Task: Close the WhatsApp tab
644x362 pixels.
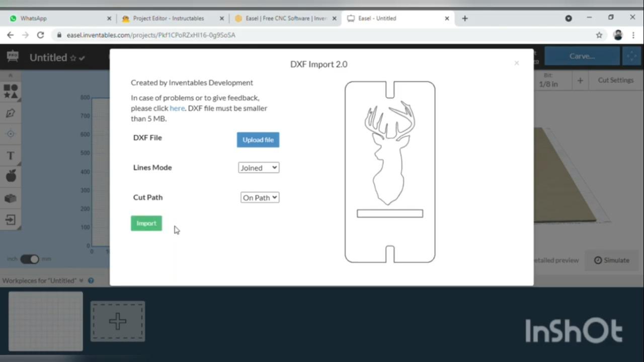Action: (x=109, y=18)
